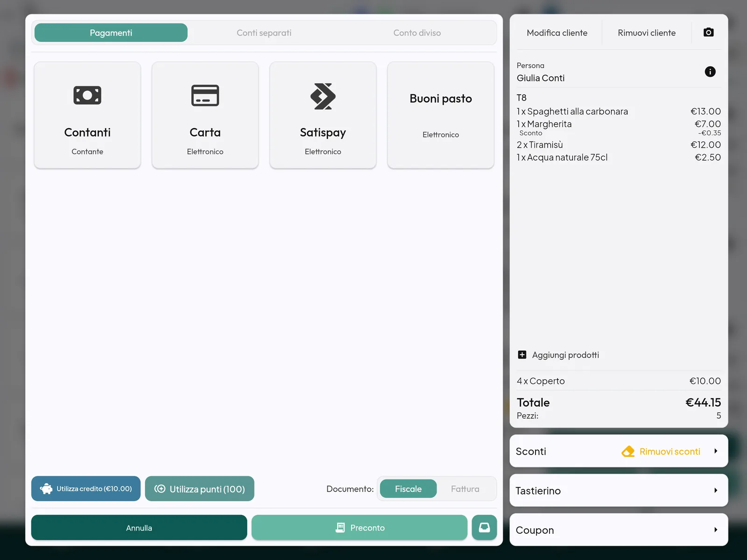Choose the Contanti cash payment card

(x=87, y=115)
